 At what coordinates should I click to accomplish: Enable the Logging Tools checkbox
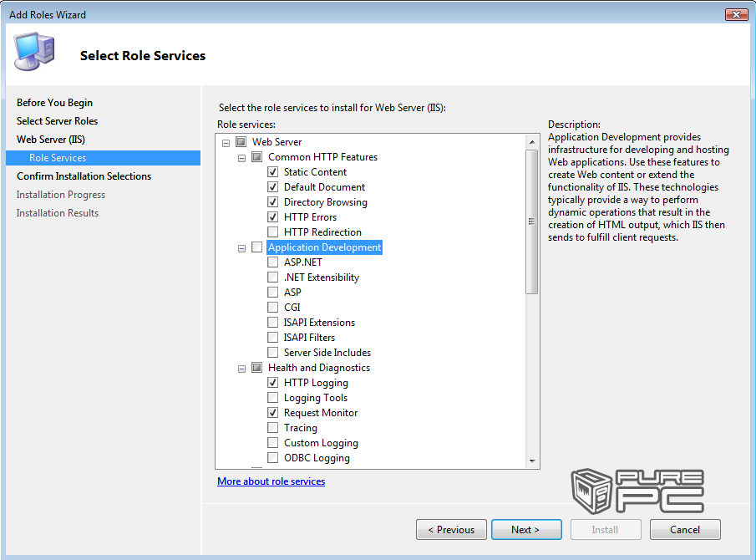[x=273, y=397]
